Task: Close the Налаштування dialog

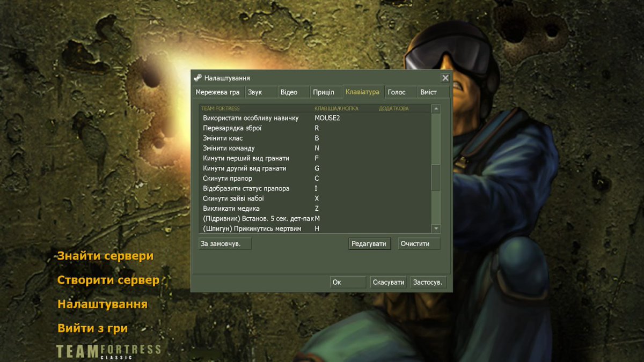Action: 445,78
